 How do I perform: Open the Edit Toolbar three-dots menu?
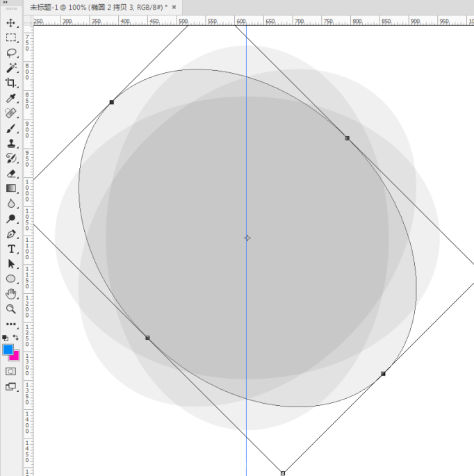point(11,324)
